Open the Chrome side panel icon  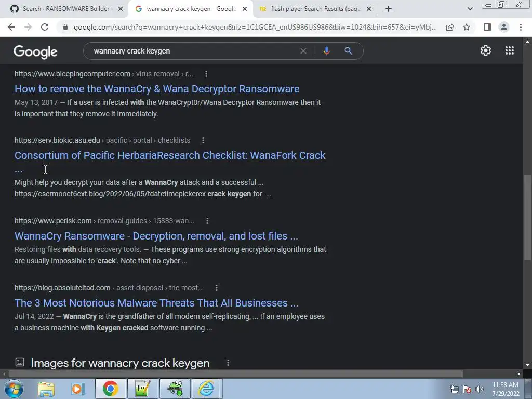click(x=487, y=27)
